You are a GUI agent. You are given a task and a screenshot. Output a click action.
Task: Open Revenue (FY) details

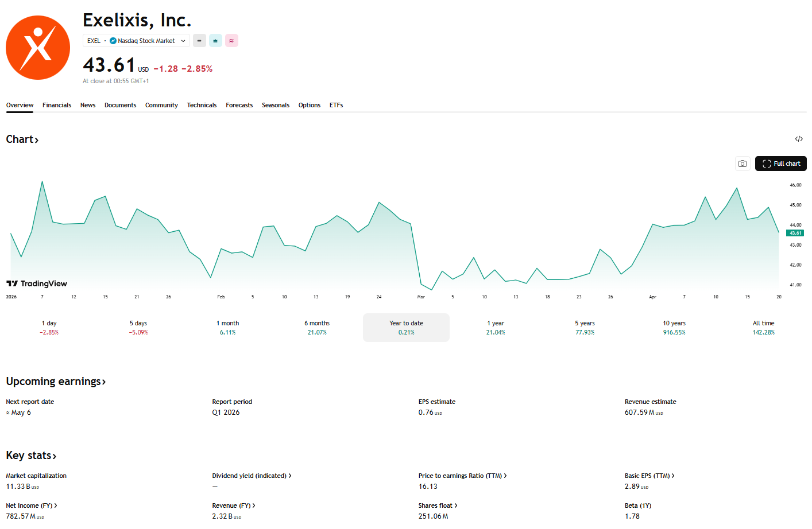pos(234,505)
